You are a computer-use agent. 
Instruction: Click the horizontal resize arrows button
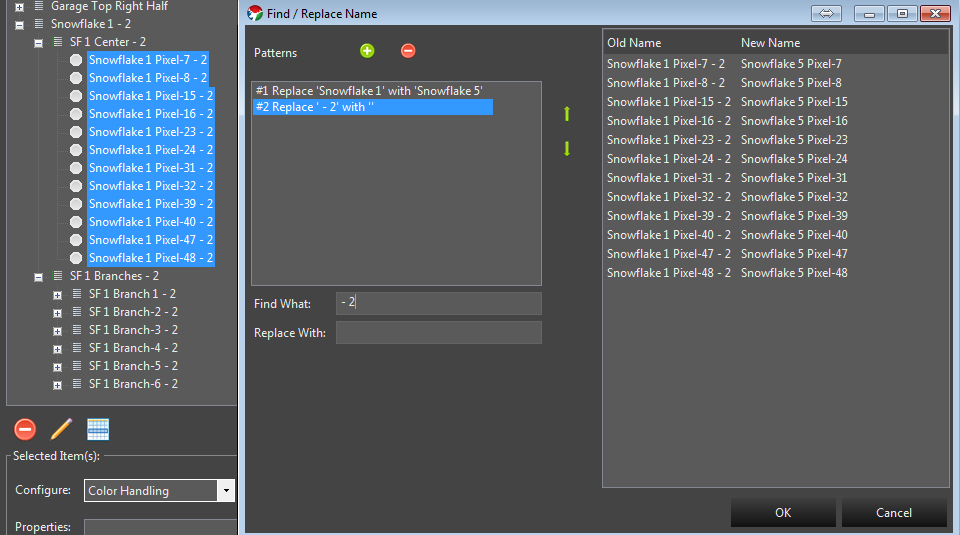[x=826, y=13]
